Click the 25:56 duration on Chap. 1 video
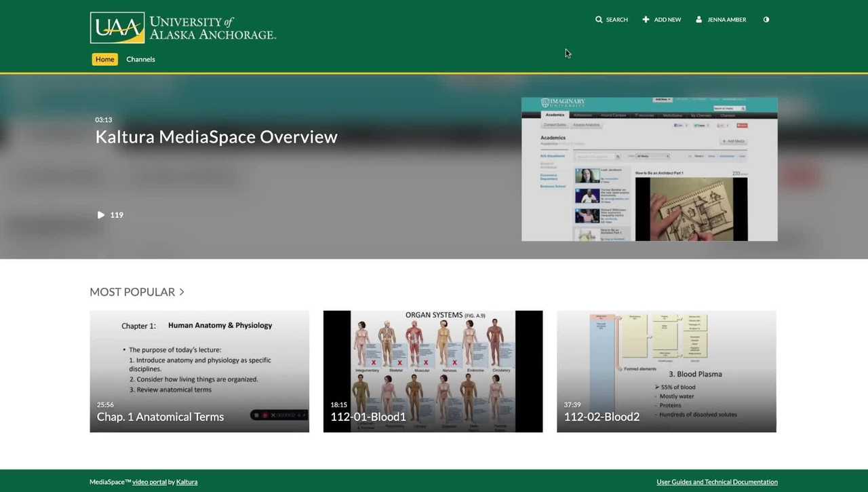This screenshot has height=492, width=868. click(105, 404)
